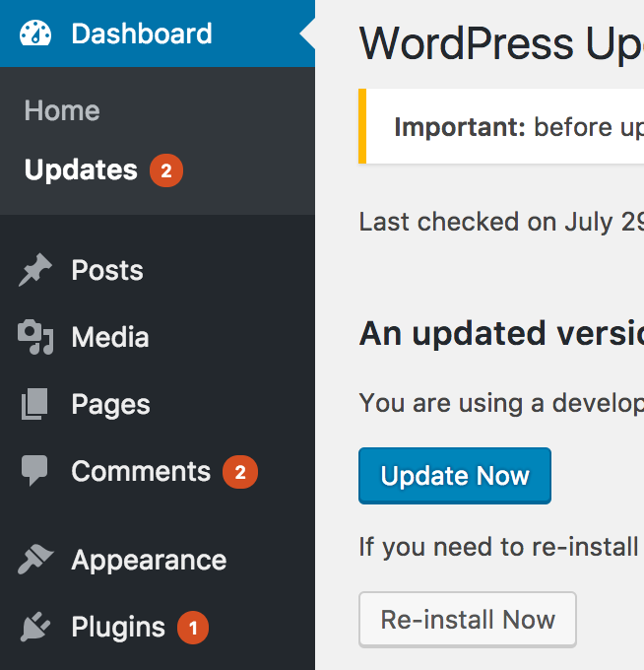Click the Appearance paintbrush icon
This screenshot has height=670, width=644.
tap(35, 560)
